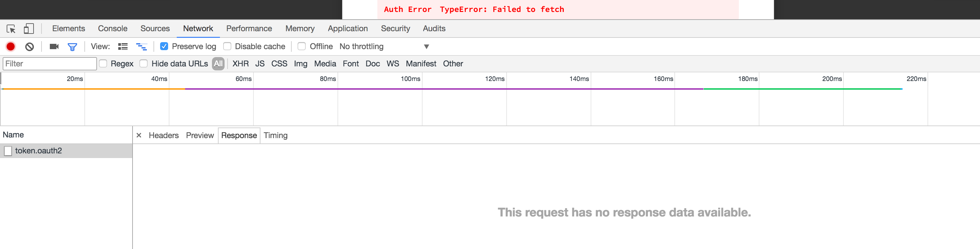The image size is (980, 249).
Task: Activate the inspect element picker icon
Action: point(11,29)
